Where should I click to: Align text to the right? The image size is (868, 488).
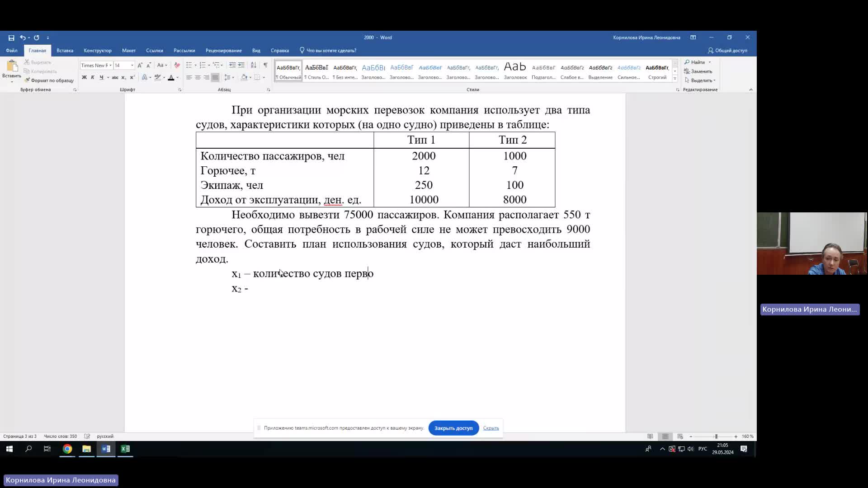pos(206,77)
